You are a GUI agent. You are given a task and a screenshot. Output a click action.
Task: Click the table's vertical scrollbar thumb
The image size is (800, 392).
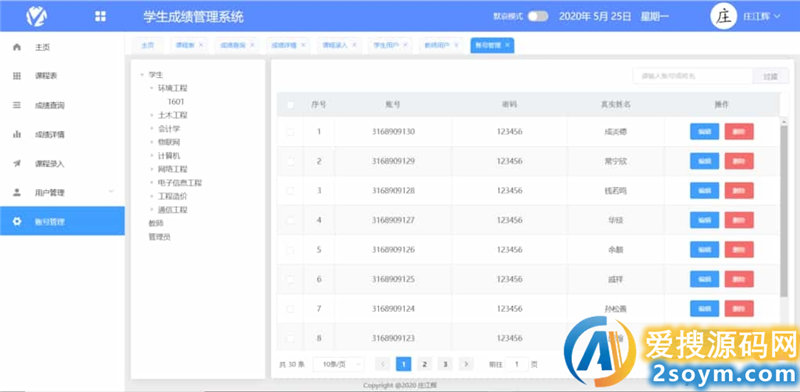(x=784, y=210)
